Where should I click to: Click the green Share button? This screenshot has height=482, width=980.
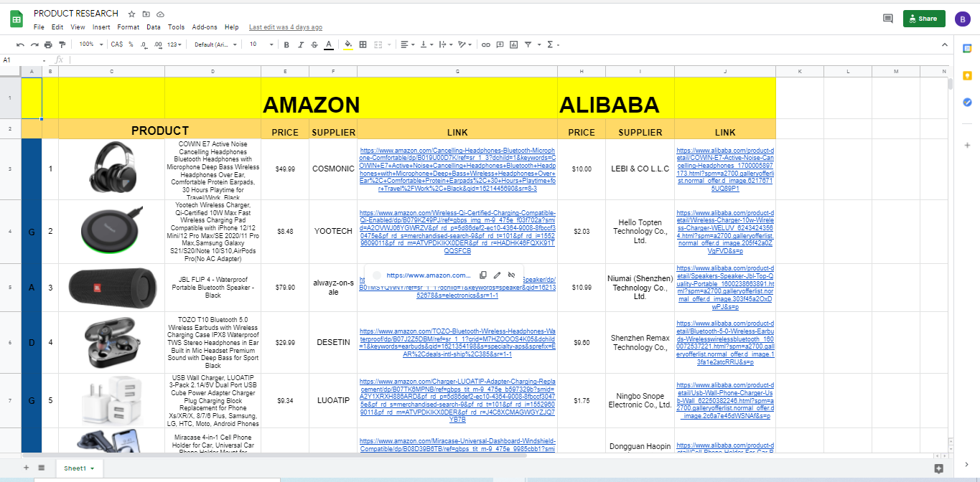tap(924, 19)
